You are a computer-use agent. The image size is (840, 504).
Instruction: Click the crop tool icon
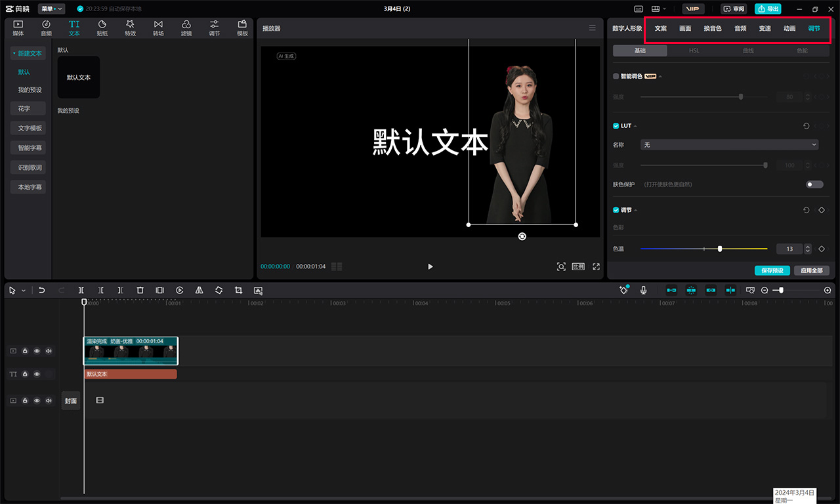click(238, 290)
